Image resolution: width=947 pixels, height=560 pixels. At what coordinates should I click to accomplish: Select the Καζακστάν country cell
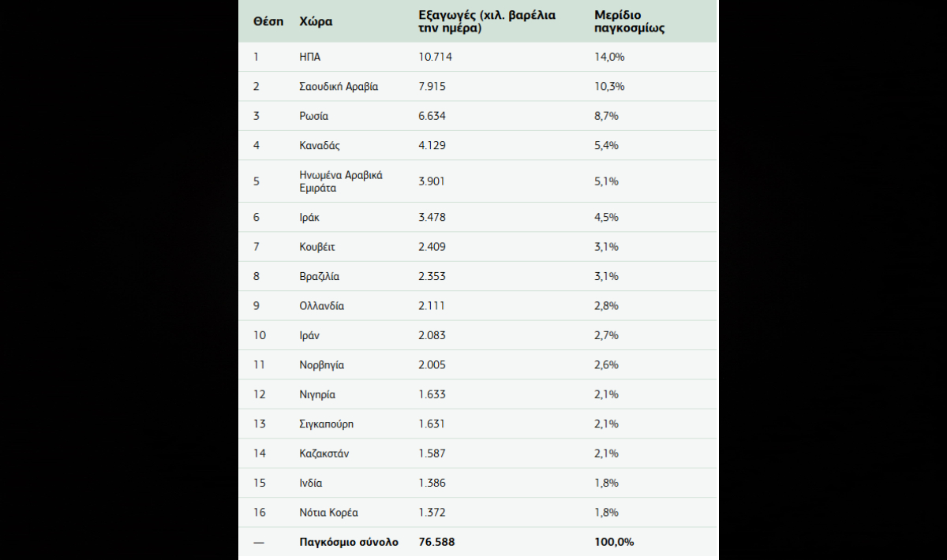coord(324,454)
